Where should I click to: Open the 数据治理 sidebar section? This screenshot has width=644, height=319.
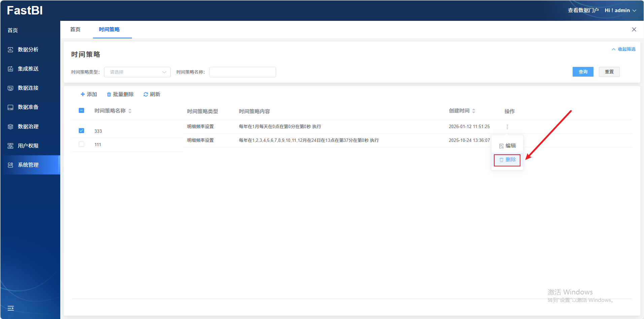tap(28, 127)
